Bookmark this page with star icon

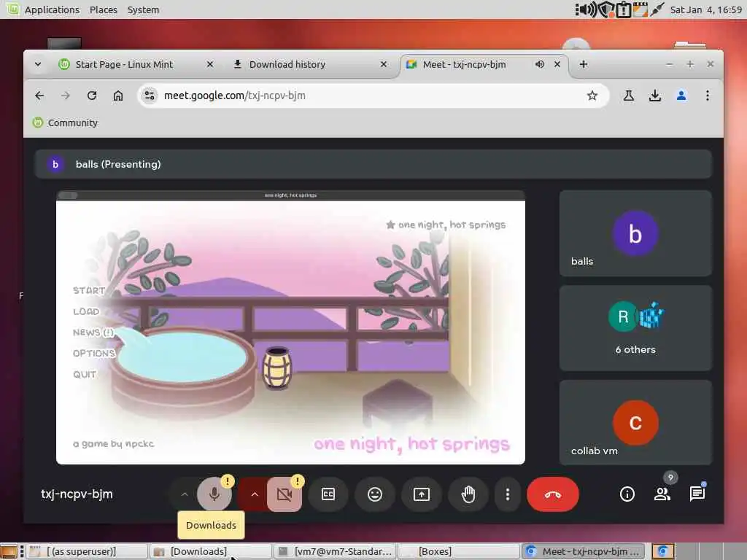coord(592,96)
